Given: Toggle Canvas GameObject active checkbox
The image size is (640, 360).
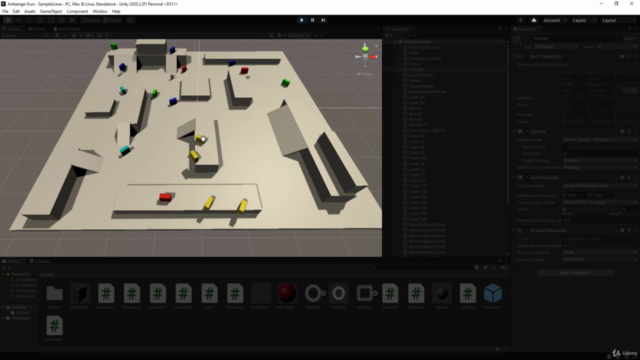Looking at the screenshot, I should [529, 38].
